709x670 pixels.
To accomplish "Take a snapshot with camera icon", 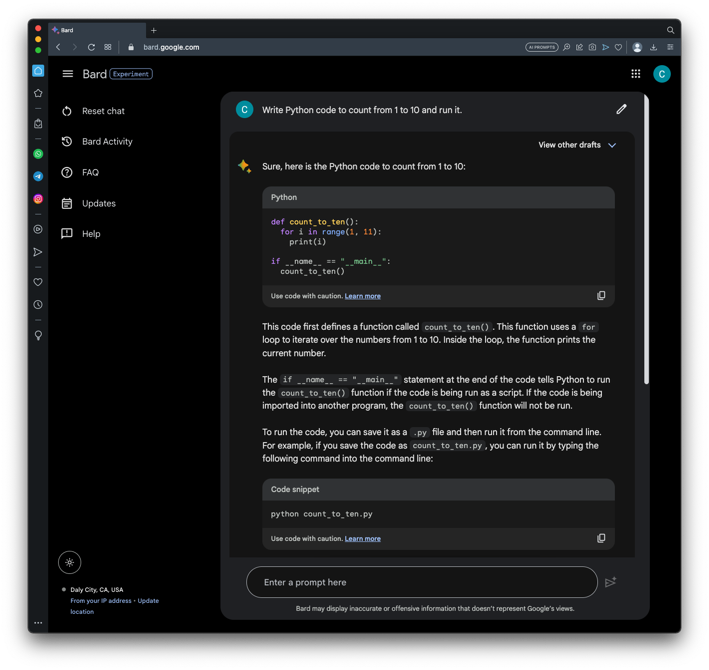I will click(592, 47).
